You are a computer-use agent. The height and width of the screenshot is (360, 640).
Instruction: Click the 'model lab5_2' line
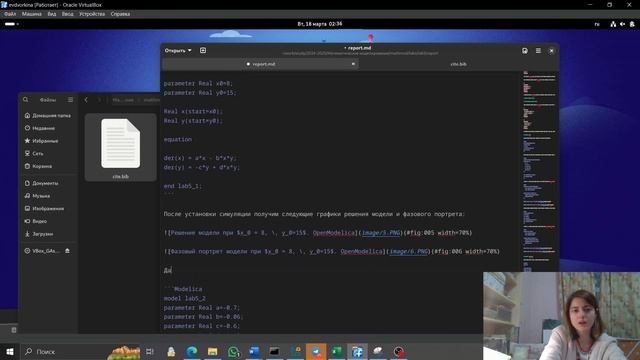pos(184,298)
